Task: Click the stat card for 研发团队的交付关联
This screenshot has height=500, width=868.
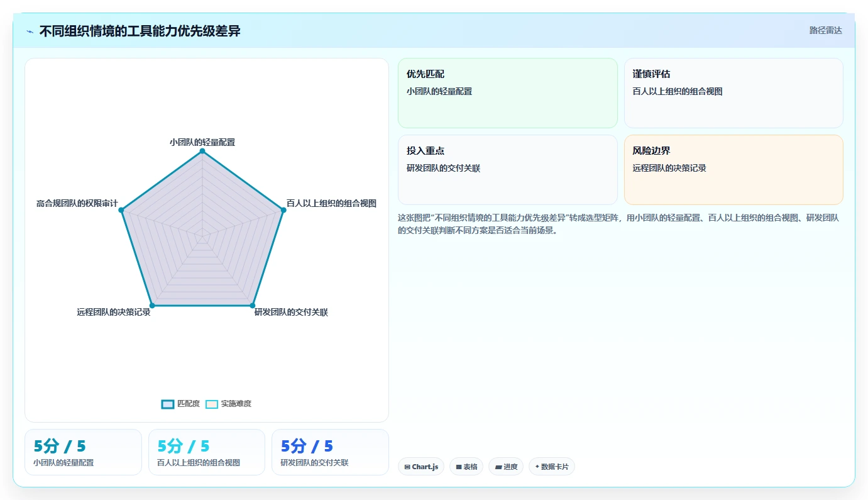Action: click(x=330, y=452)
